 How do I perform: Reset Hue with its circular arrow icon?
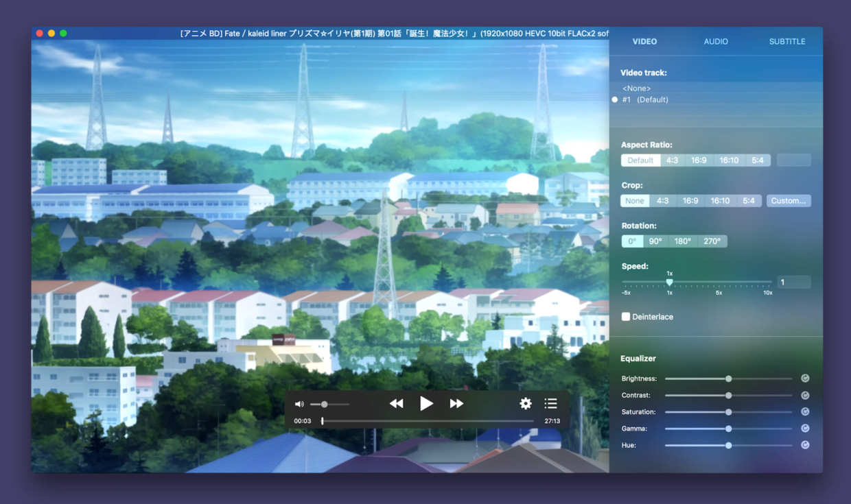tap(805, 445)
